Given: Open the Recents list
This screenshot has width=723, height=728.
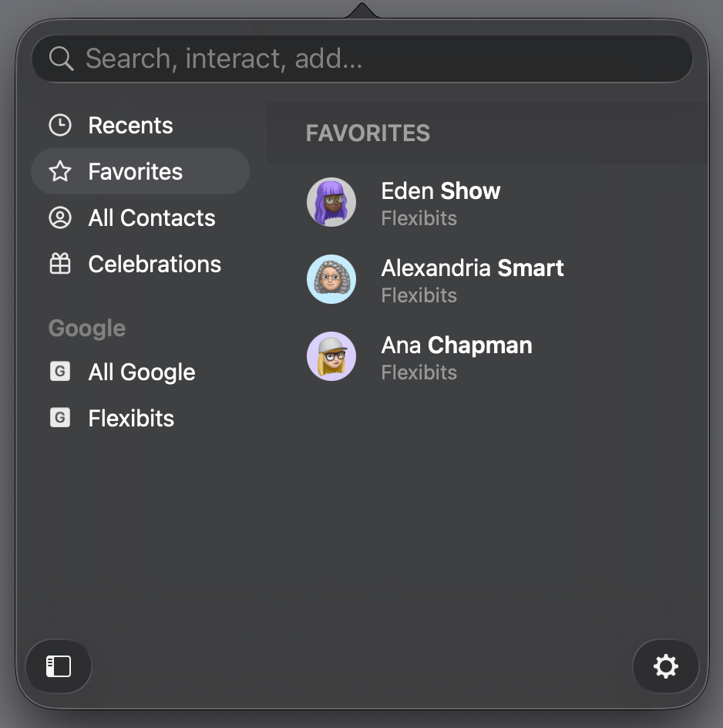Looking at the screenshot, I should (x=130, y=125).
